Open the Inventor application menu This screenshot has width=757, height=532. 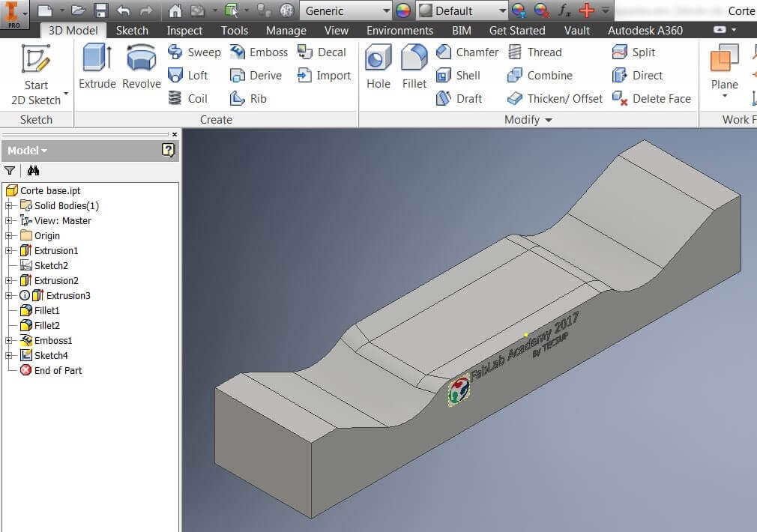point(14,13)
